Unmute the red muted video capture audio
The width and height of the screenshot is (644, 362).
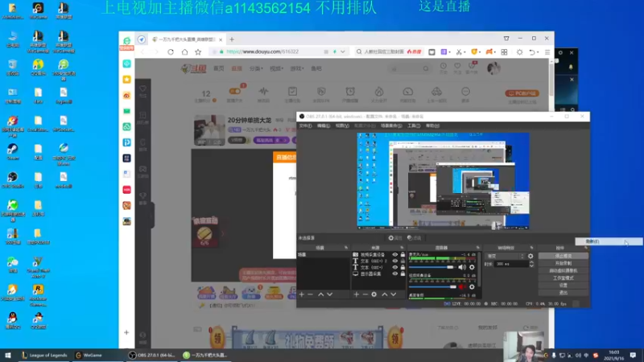point(462,287)
